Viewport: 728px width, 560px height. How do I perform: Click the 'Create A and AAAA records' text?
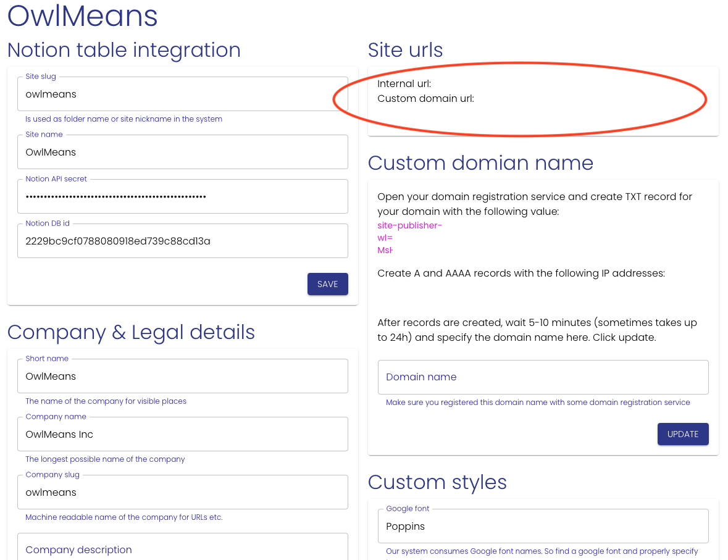[521, 273]
